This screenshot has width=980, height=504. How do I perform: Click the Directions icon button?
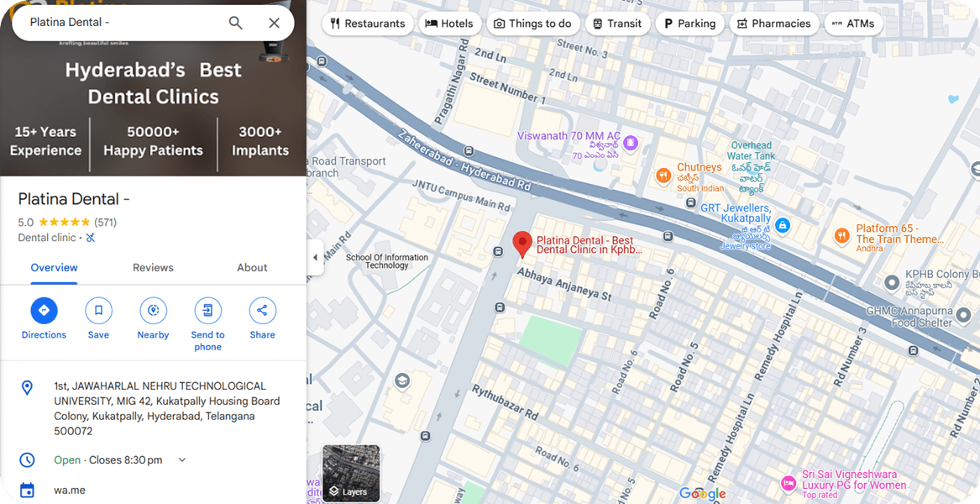coord(44,311)
